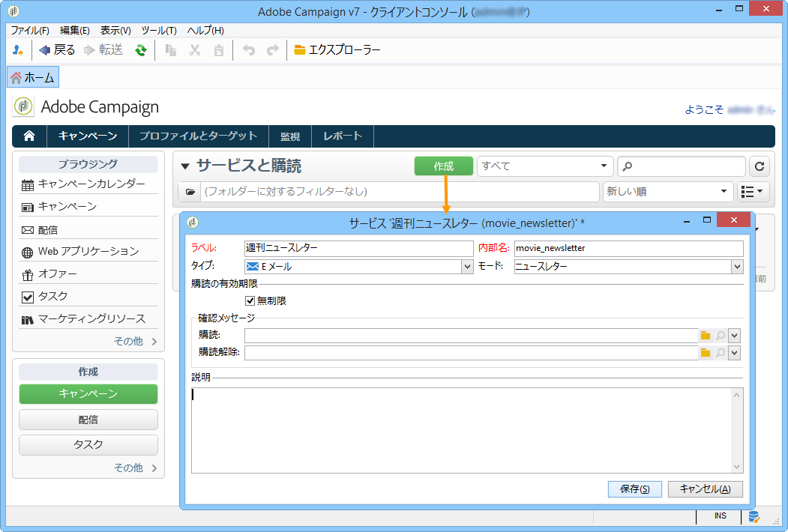Open the ファイル(F) menu

[30, 31]
